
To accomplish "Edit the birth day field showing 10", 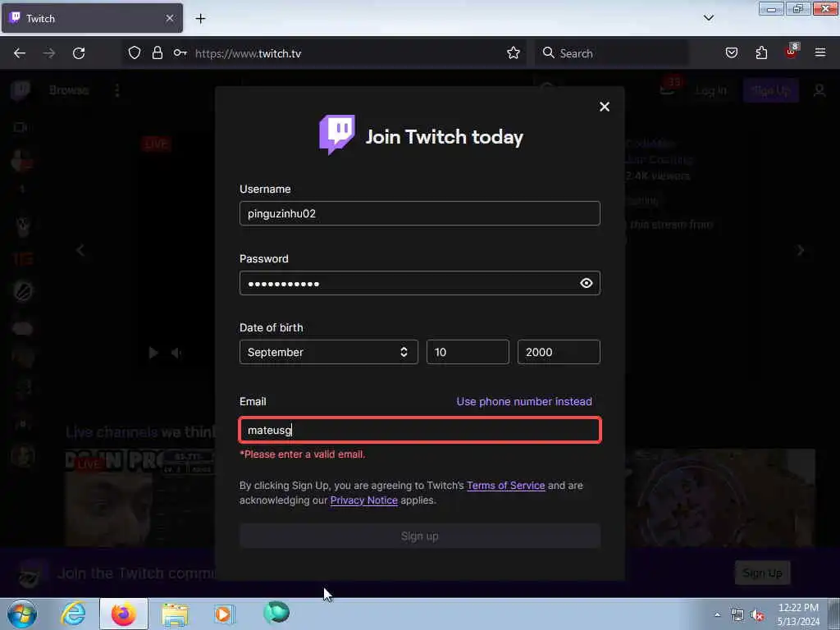I will tap(468, 352).
